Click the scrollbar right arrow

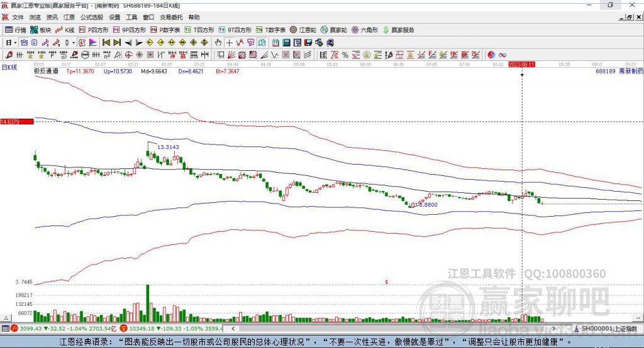[553, 329]
